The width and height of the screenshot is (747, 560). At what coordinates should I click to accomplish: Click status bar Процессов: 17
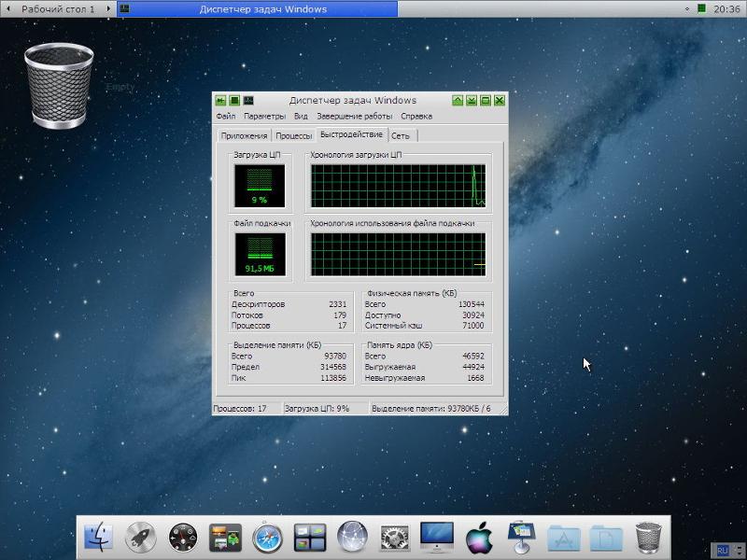240,409
